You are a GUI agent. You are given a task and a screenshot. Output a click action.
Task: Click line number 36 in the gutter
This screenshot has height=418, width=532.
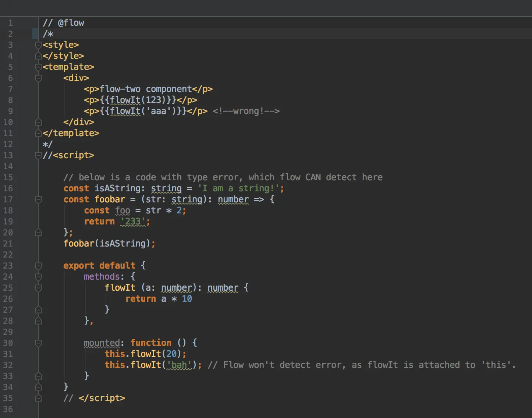pos(8,409)
